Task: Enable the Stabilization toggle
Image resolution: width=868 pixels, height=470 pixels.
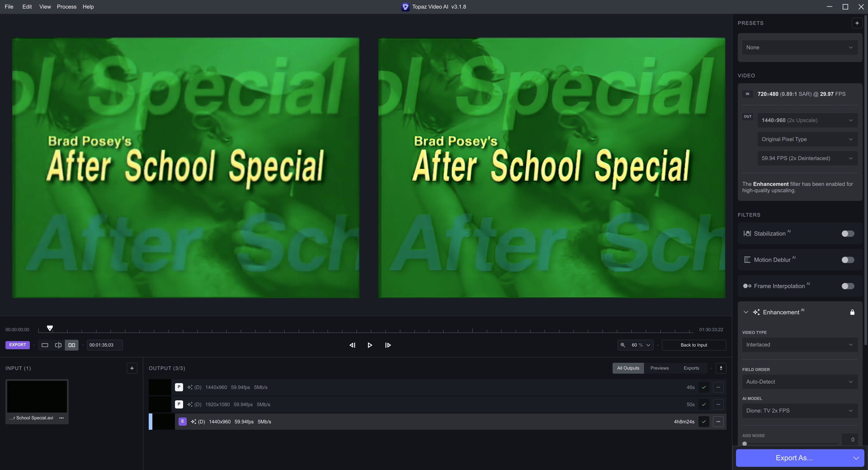Action: (848, 233)
